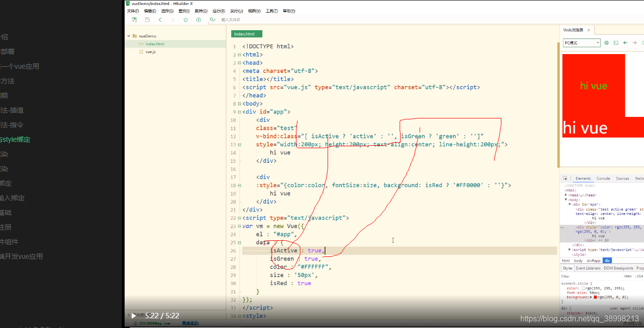Viewport: 644px width, 328px height.
Task: Click the devtools inspect element icon
Action: point(565,178)
